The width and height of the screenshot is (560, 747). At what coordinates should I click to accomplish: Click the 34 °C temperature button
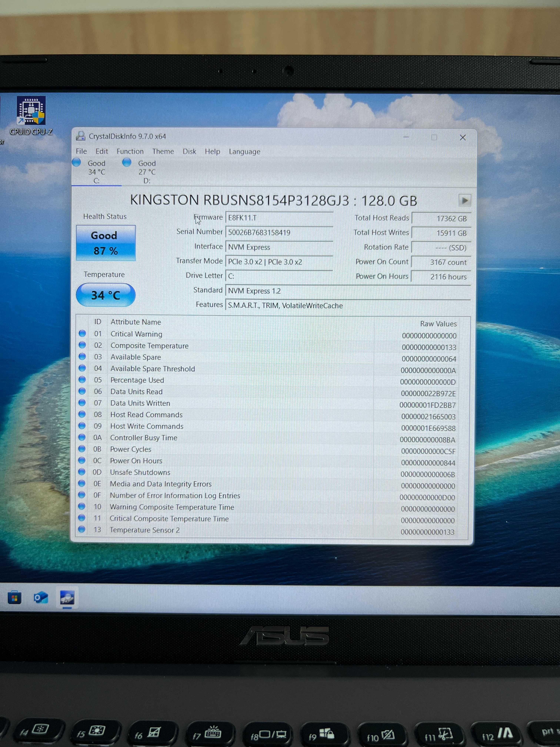click(x=106, y=295)
